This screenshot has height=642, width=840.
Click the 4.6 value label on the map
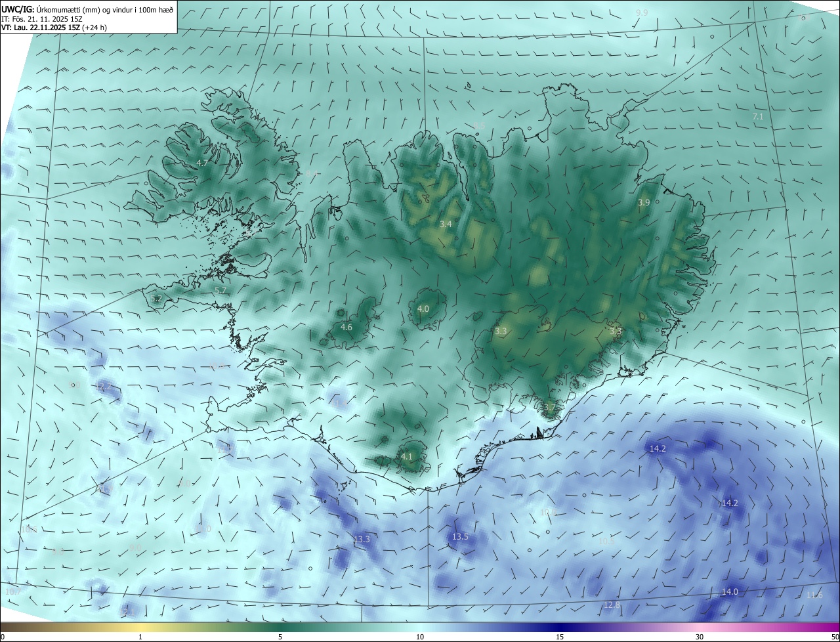[x=346, y=327]
